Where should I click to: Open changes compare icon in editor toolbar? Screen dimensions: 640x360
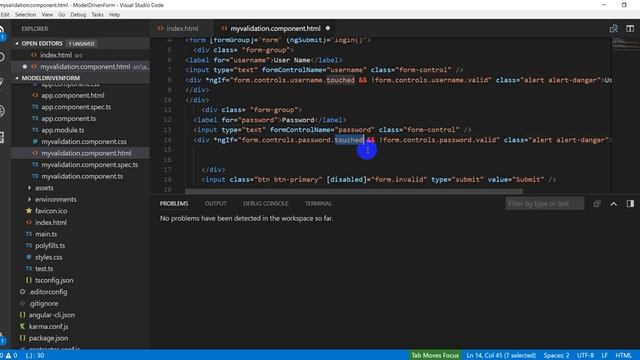(613, 29)
